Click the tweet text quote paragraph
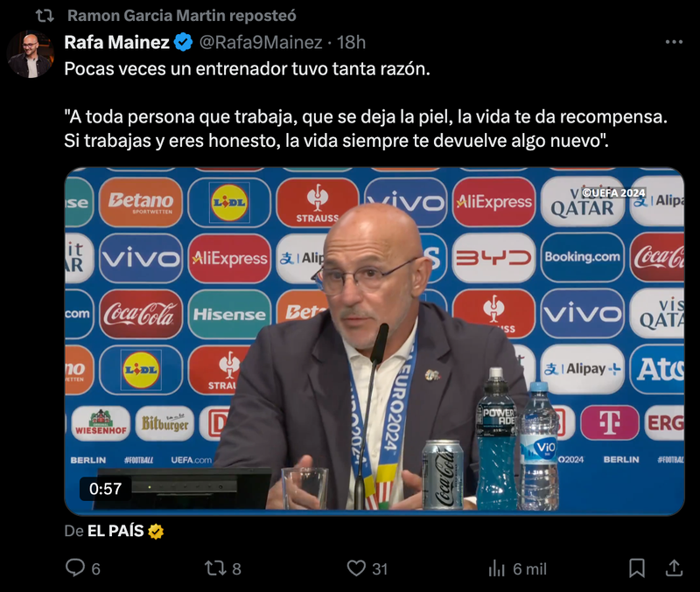This screenshot has width=700, height=592. 366,129
